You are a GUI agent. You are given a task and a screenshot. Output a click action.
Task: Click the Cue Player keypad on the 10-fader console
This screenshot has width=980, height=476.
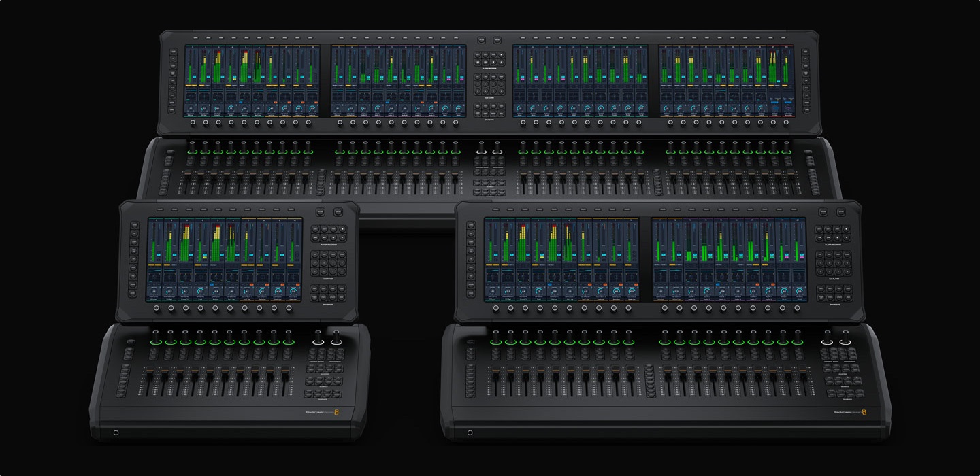pos(329,263)
